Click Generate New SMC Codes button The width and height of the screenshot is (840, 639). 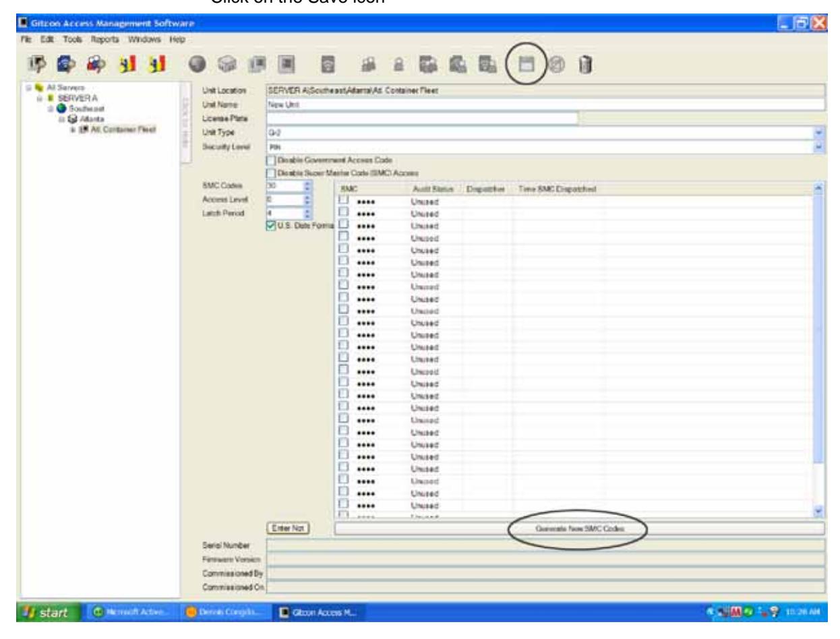[x=580, y=529]
